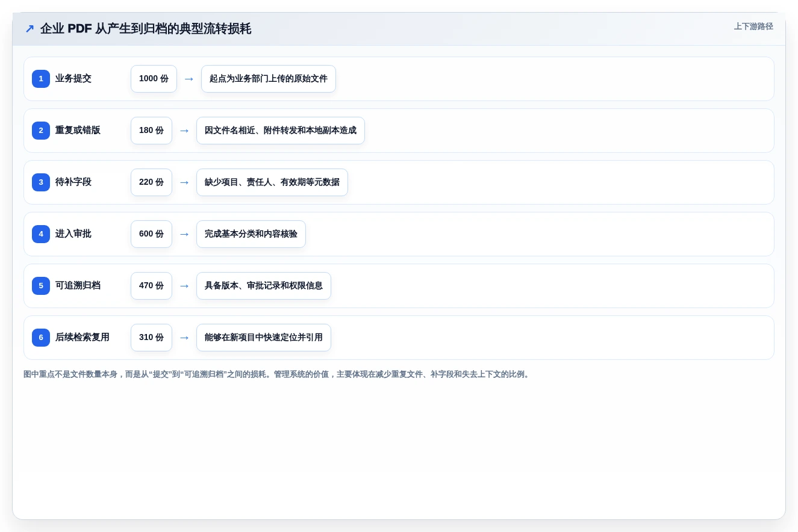
Task: Click the 1000 份 value chip
Action: pos(154,79)
